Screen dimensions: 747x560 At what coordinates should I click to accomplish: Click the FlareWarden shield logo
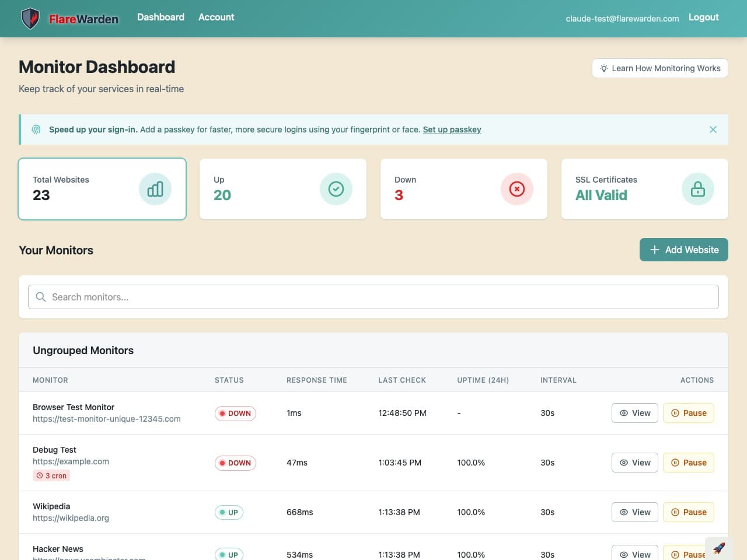30,19
